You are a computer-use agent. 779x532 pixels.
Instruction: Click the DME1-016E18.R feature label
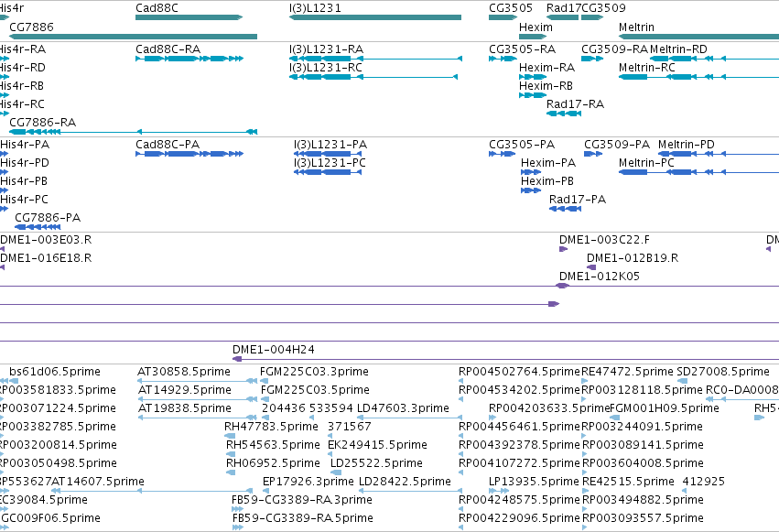pyautogui.click(x=46, y=258)
